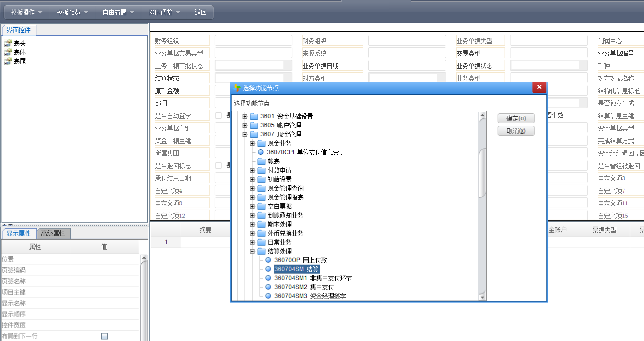Expand the 现金管理查询 tree node

point(252,188)
